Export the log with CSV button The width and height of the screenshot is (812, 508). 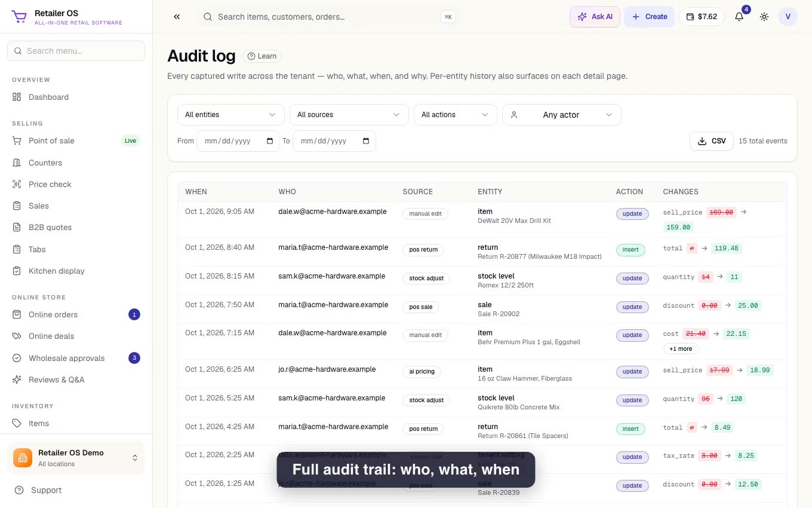coord(711,141)
